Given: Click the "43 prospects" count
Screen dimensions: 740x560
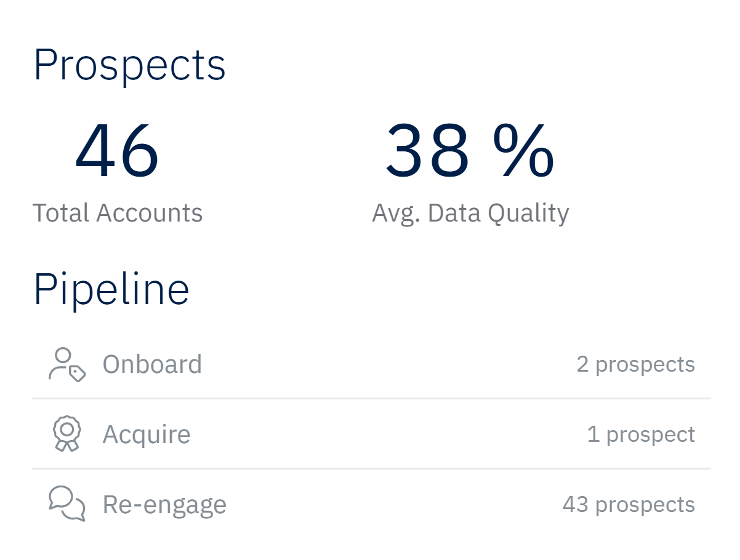Looking at the screenshot, I should [x=629, y=505].
